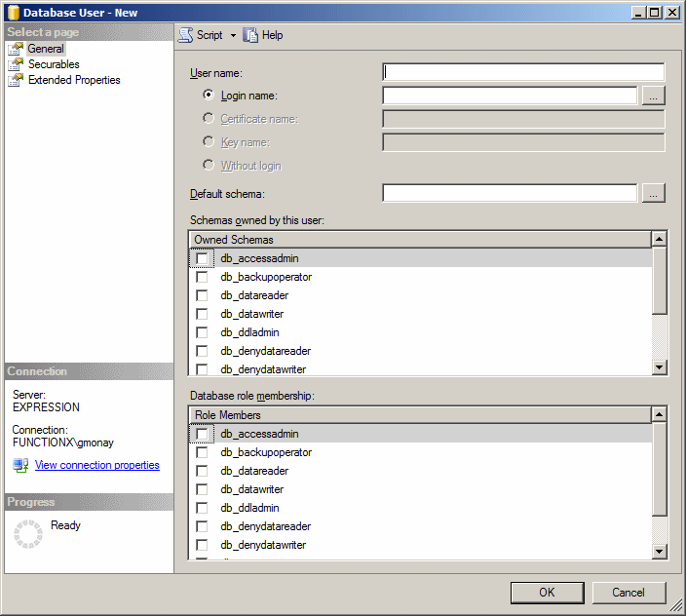Select the General page icon

[16, 49]
